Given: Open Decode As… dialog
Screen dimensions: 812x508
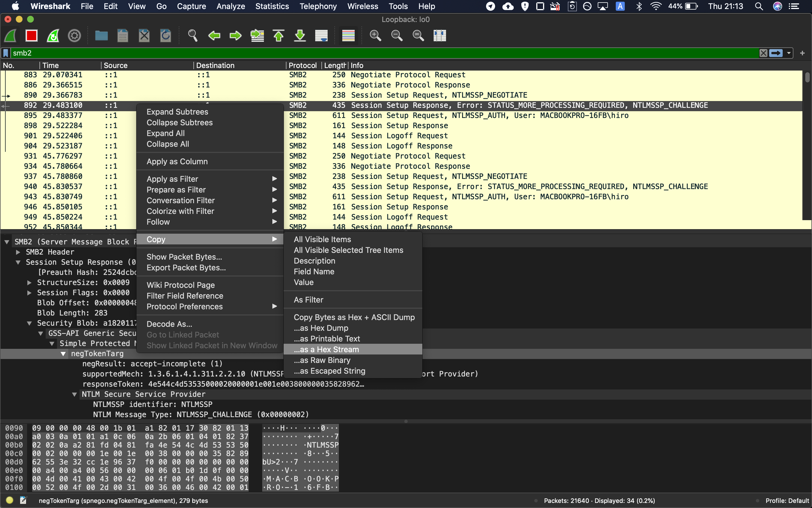Looking at the screenshot, I should (210, 324).
